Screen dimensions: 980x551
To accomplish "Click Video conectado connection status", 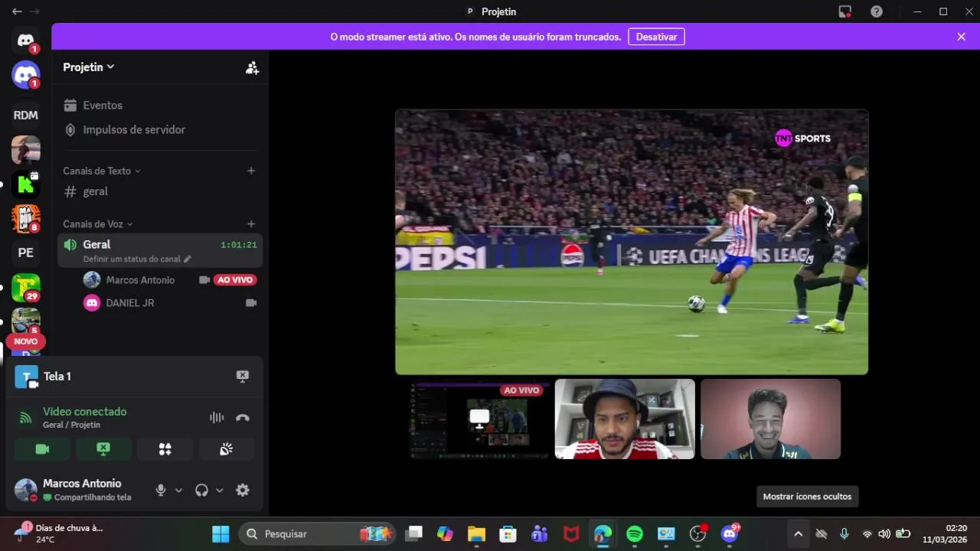I will click(85, 412).
